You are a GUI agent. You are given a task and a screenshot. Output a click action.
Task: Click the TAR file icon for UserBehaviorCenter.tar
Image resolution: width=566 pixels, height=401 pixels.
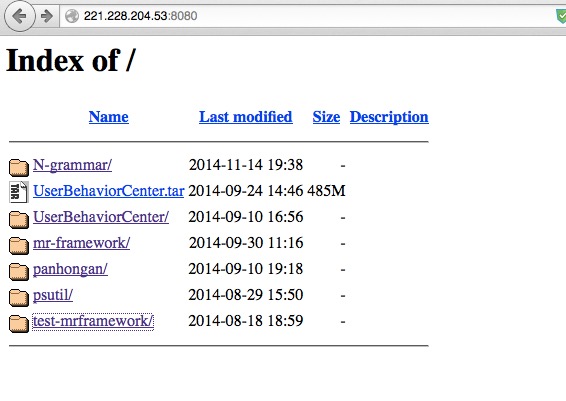click(19, 192)
